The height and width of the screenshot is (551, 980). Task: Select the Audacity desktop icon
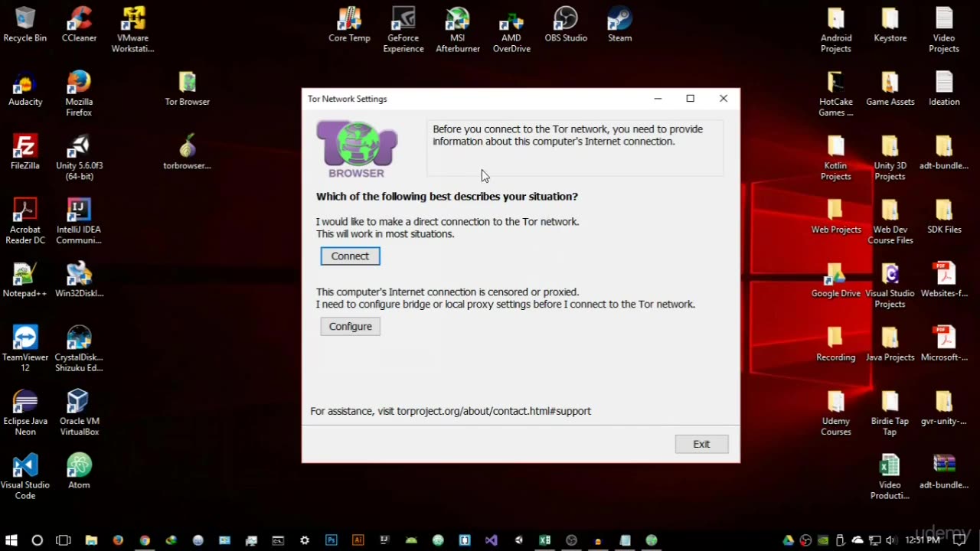click(25, 88)
